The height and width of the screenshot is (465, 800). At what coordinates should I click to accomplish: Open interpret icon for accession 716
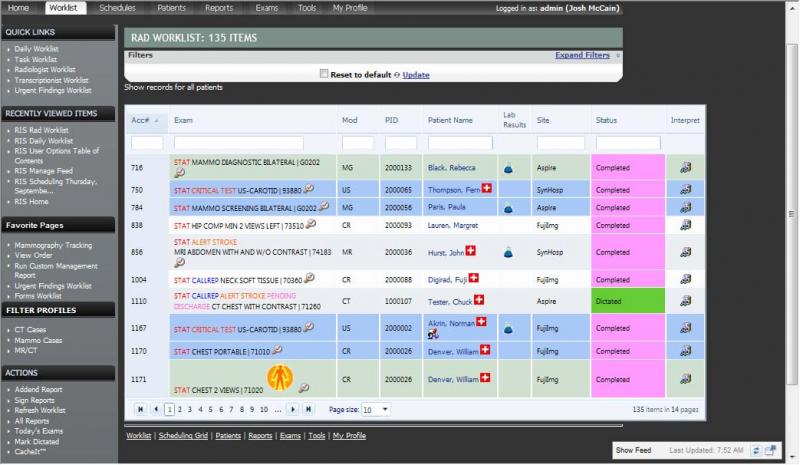point(685,168)
